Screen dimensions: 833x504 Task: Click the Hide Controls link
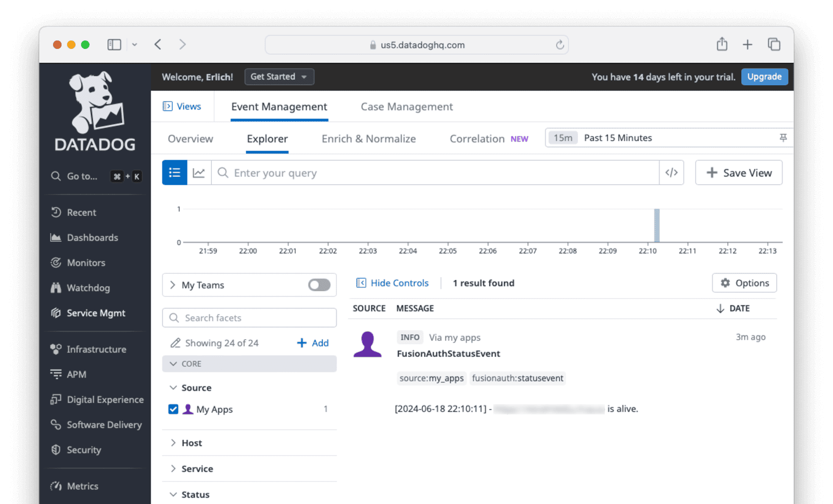[393, 283]
